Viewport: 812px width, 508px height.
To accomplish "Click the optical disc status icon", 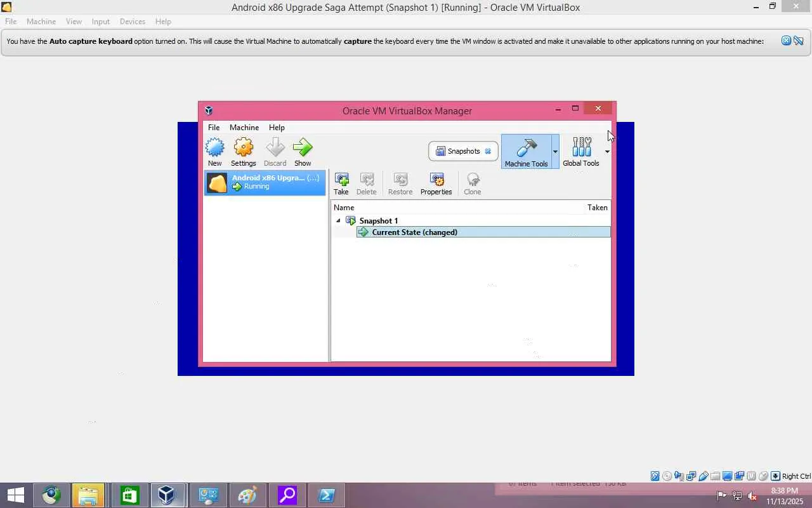I will pos(667,476).
